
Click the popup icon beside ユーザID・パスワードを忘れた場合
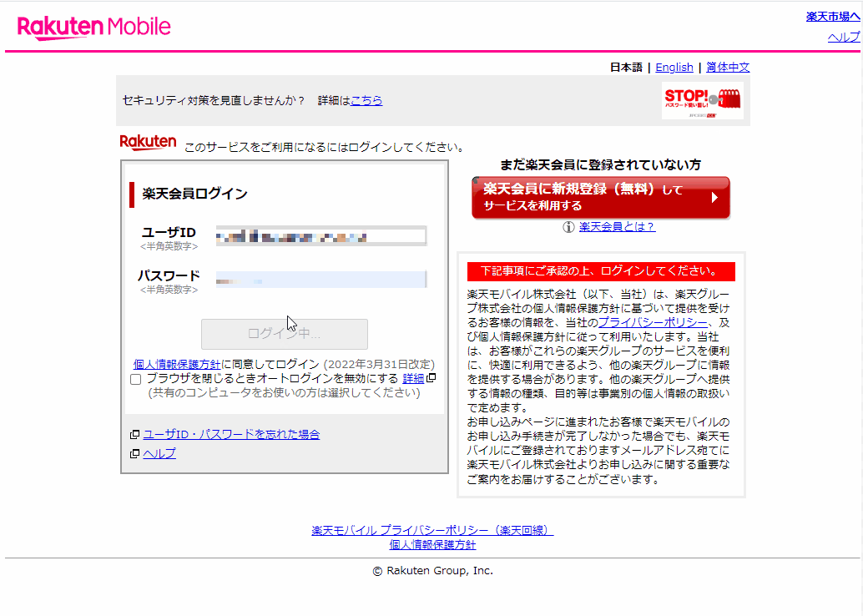pos(134,435)
